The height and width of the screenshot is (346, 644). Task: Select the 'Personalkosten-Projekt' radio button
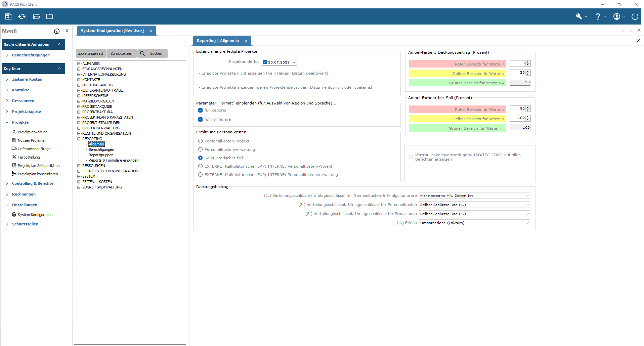click(201, 141)
